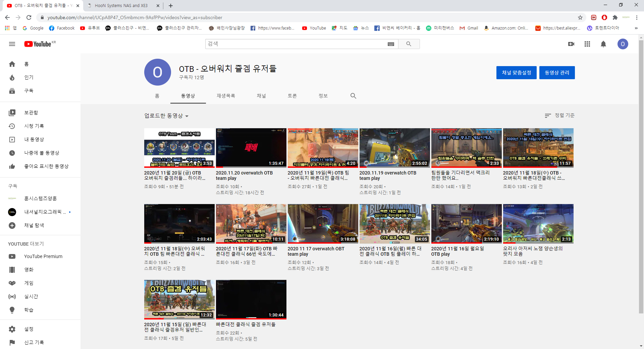The image size is (644, 349).
Task: Open 1:35:47 stream thumbnail
Action: (x=251, y=148)
